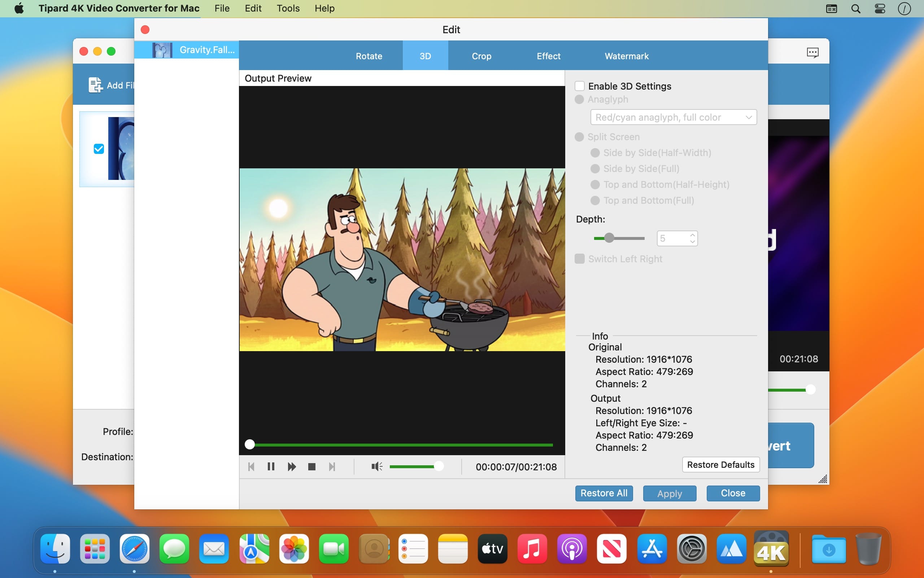Click the Apply button
Viewport: 924px width, 578px height.
pos(670,493)
